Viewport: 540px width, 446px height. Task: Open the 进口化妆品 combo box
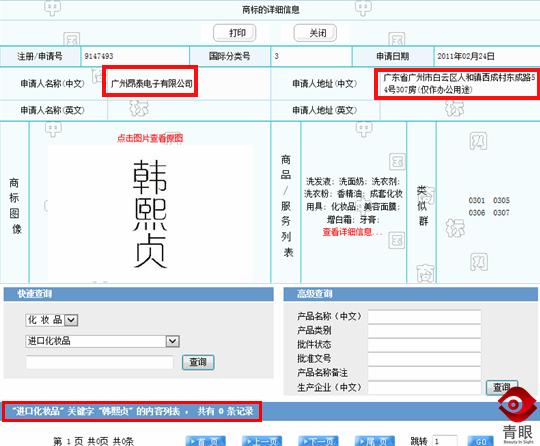[103, 341]
